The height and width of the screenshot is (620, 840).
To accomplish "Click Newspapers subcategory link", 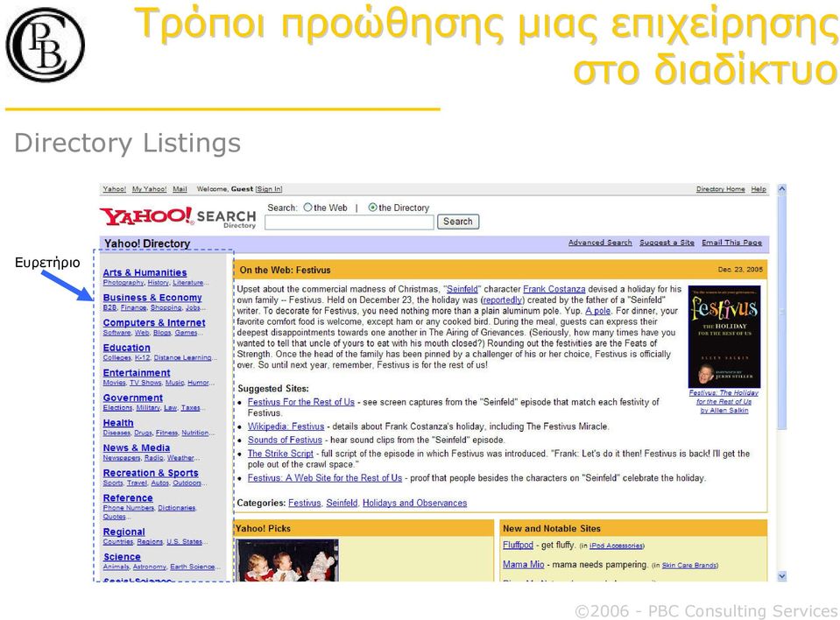I will 122,458.
